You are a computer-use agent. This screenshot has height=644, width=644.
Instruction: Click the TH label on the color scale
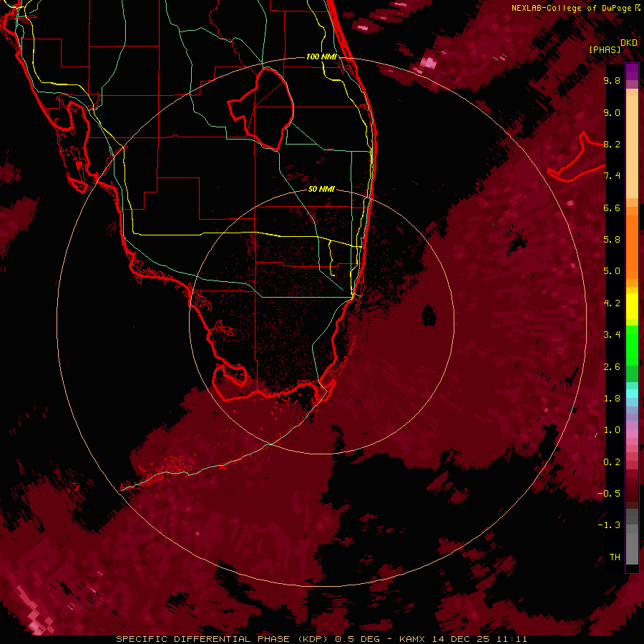point(615,557)
